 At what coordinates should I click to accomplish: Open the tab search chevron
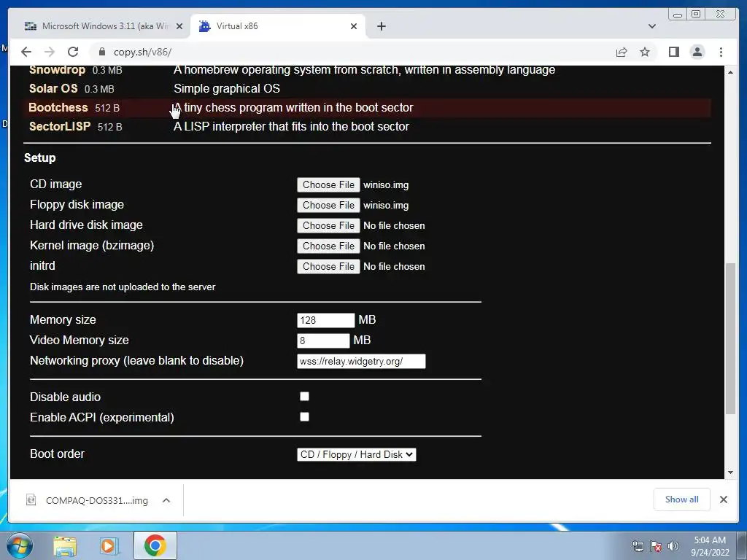[651, 26]
